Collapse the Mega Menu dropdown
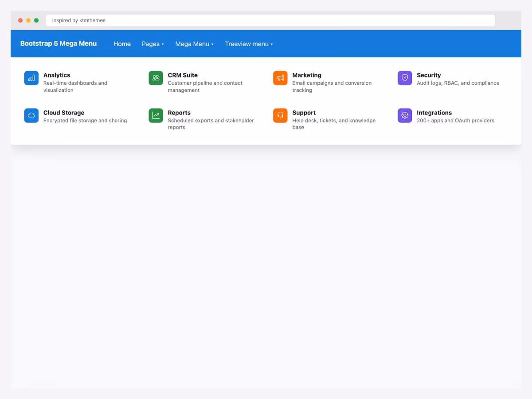This screenshot has height=399, width=532. [194, 44]
